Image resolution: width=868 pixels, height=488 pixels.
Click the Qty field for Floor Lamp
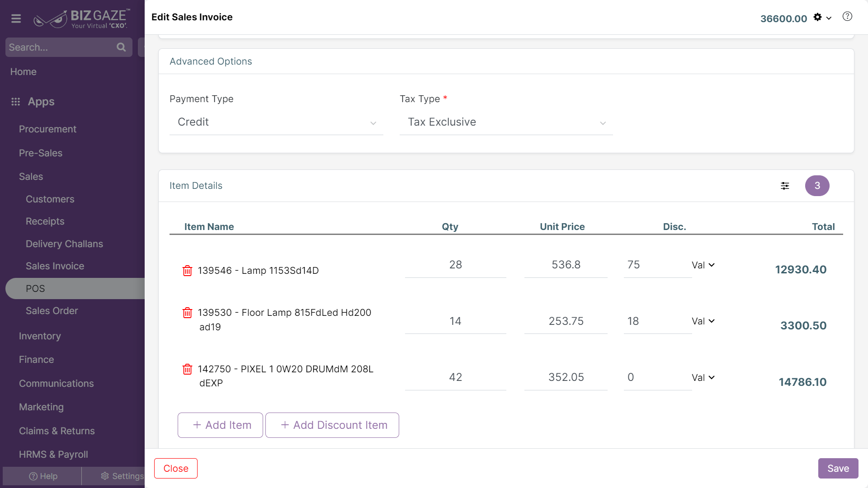455,321
